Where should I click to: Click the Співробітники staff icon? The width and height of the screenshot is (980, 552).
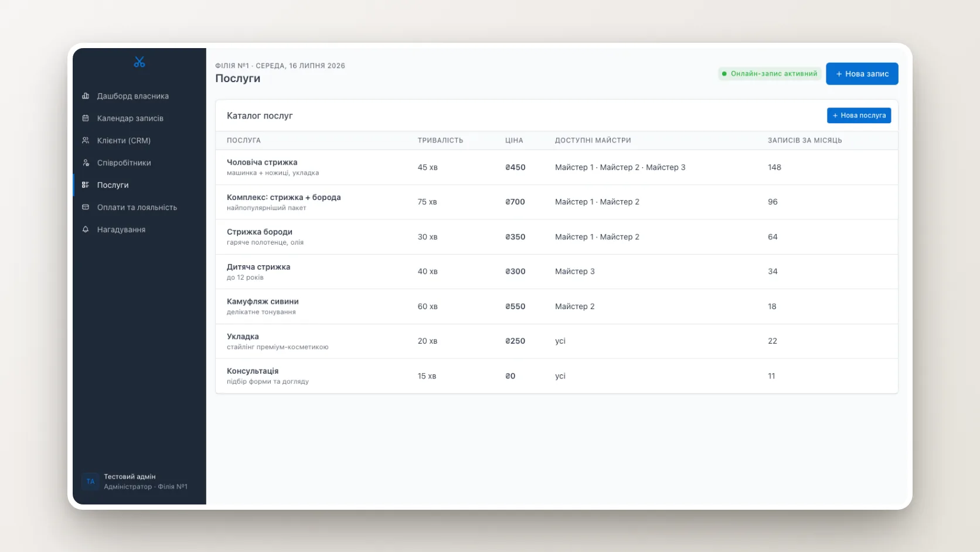(x=86, y=162)
